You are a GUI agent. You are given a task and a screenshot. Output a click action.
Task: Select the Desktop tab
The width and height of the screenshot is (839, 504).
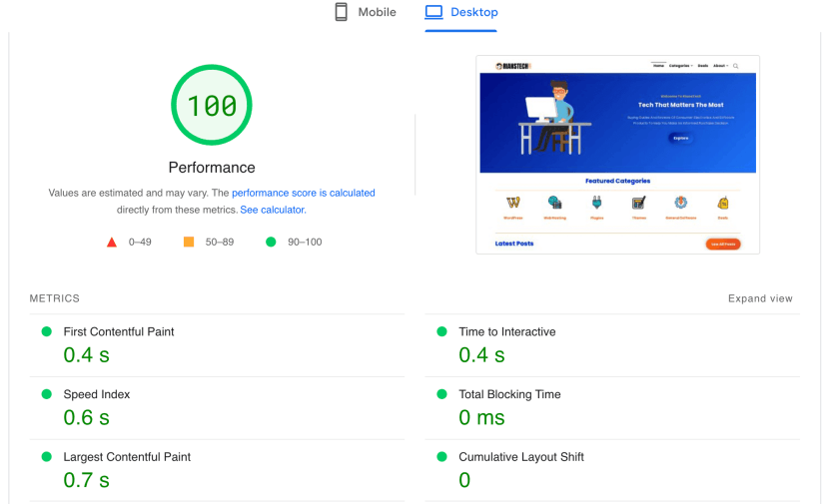point(461,12)
